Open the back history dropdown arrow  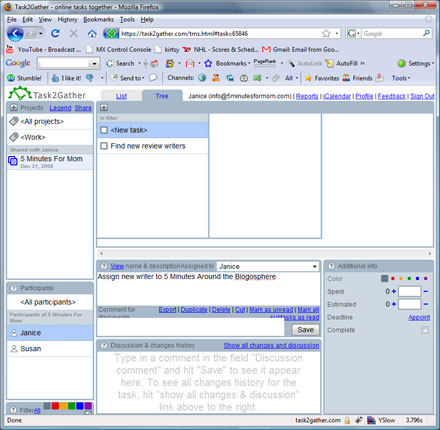click(x=41, y=34)
